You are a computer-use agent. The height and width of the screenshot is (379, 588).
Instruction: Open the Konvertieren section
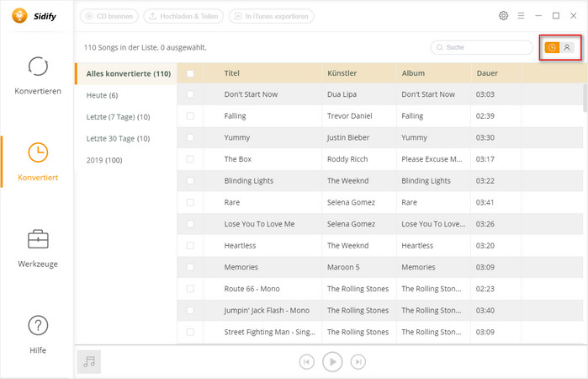(x=38, y=76)
